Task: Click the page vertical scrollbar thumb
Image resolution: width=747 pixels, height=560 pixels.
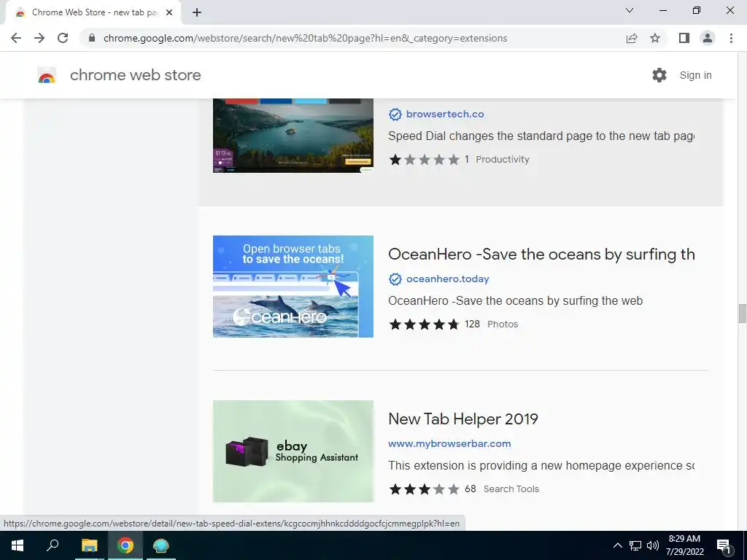Action: pyautogui.click(x=742, y=314)
